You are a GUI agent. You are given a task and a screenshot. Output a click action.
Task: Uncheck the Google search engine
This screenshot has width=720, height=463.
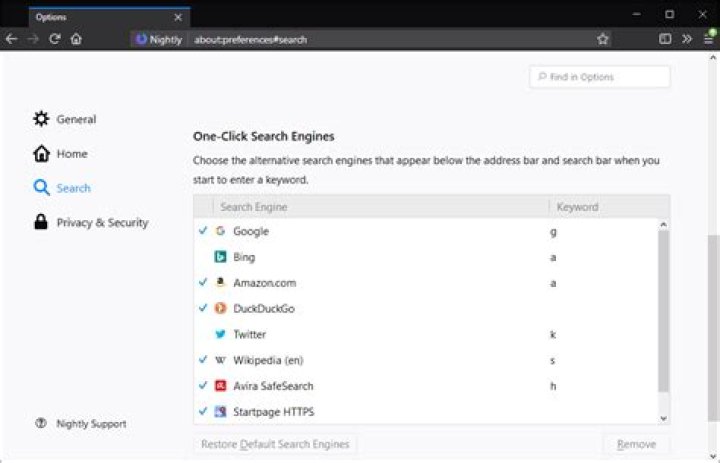point(203,231)
